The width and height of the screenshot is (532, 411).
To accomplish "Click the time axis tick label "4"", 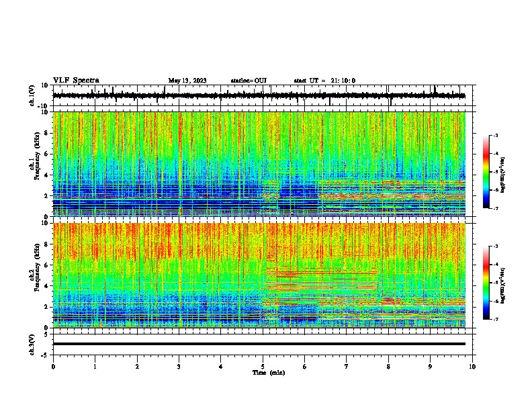I will 221,367.
